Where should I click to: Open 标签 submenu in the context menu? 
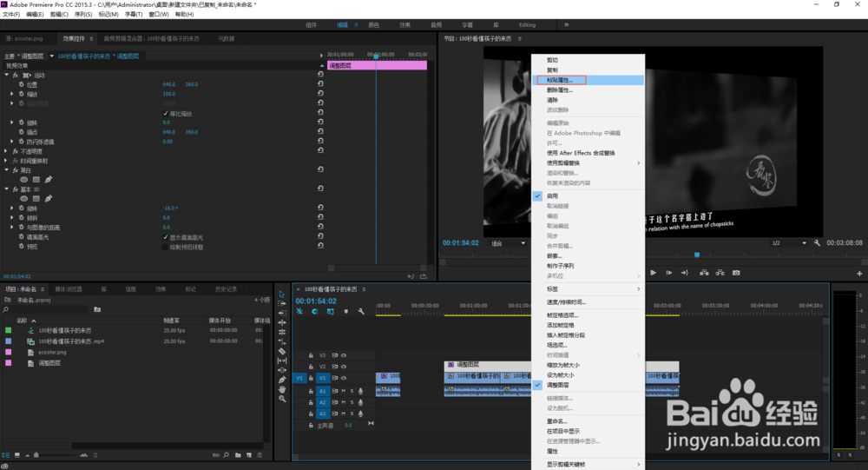point(588,288)
